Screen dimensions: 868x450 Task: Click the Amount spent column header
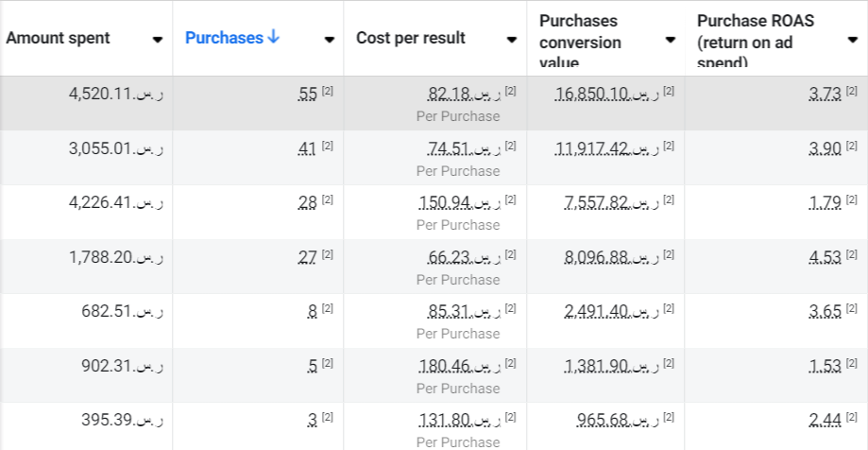[x=58, y=38]
